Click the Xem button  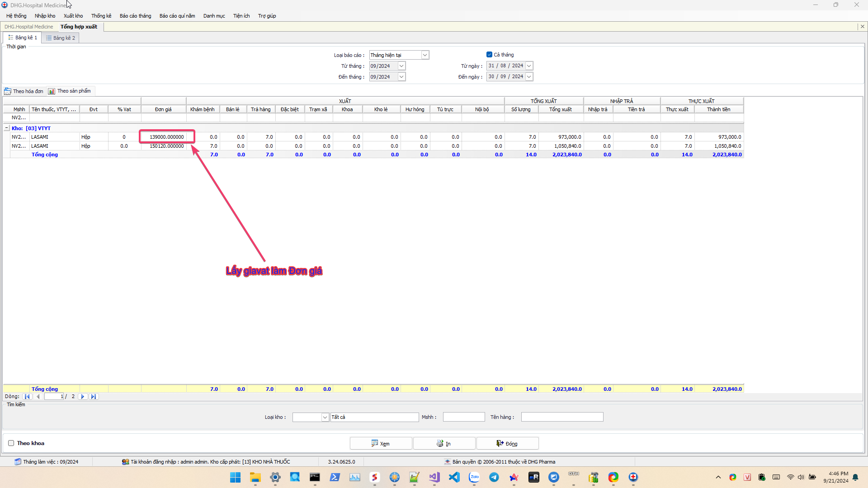point(381,444)
